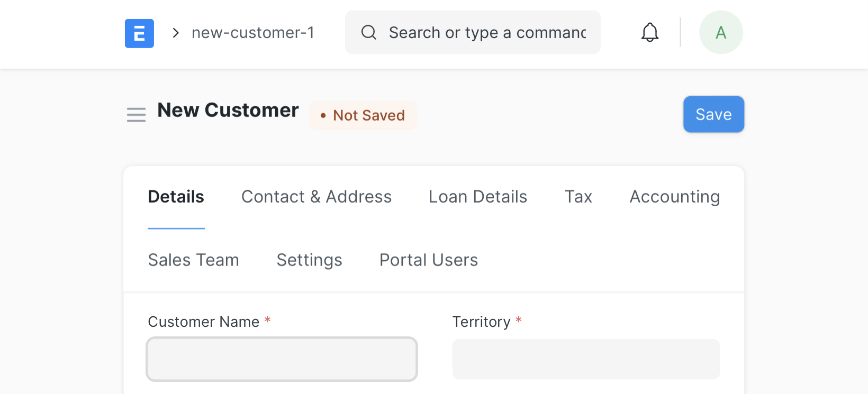Viewport: 868px width, 394px height.
Task: Click the Details tab
Action: [x=176, y=196]
